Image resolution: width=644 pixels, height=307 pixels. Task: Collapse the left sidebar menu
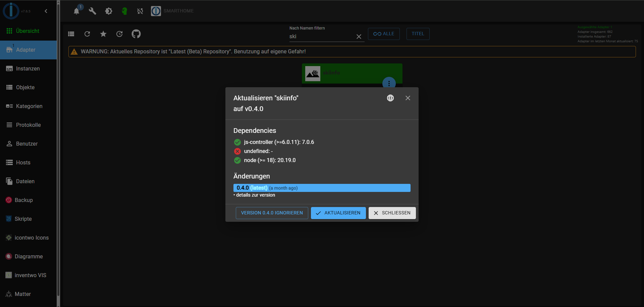click(x=46, y=11)
